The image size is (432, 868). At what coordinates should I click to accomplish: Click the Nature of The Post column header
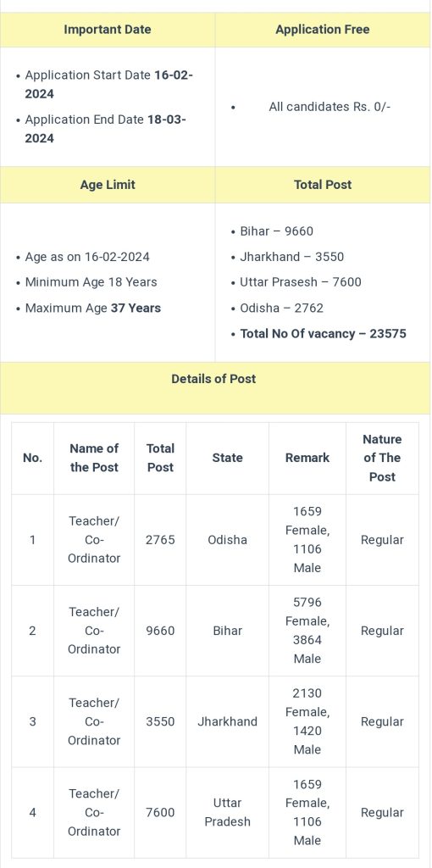[382, 458]
